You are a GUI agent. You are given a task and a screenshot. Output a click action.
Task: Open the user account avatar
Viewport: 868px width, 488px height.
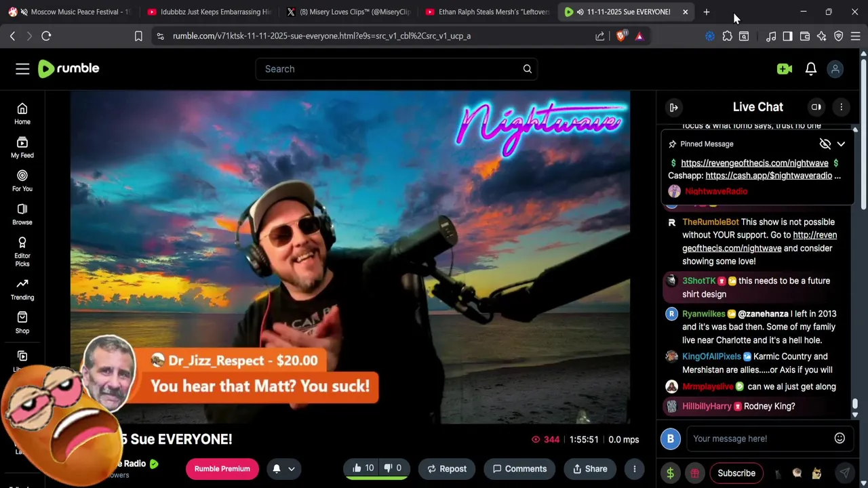[835, 68]
